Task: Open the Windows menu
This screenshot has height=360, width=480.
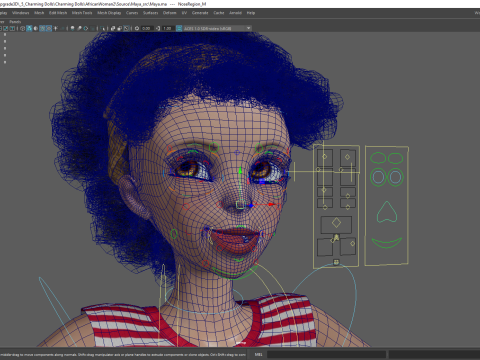Action: (20, 13)
